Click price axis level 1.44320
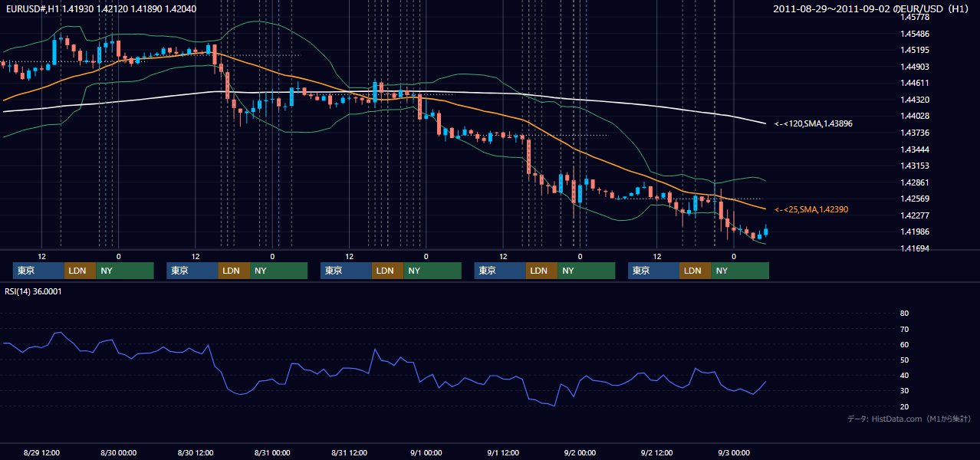Image resolution: width=980 pixels, height=460 pixels. coord(914,100)
